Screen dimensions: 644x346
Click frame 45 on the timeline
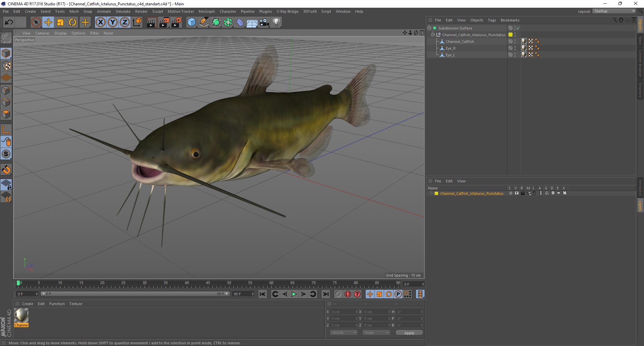(208, 283)
